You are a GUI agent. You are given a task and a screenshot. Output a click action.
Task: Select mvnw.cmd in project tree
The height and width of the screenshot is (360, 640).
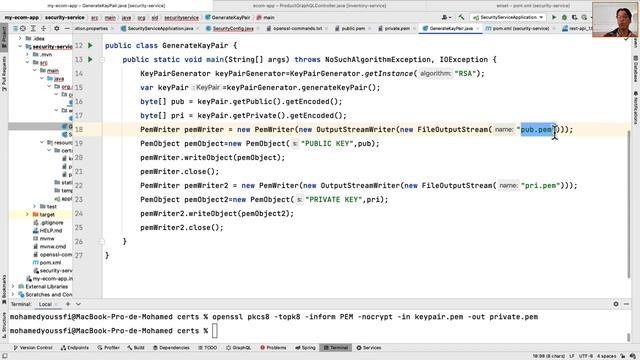click(x=53, y=247)
